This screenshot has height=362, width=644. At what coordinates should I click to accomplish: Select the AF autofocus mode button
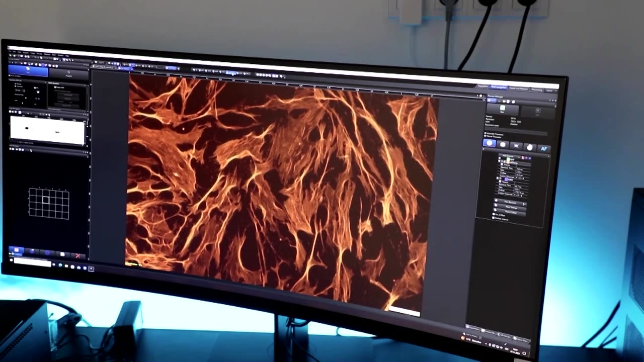tap(544, 149)
